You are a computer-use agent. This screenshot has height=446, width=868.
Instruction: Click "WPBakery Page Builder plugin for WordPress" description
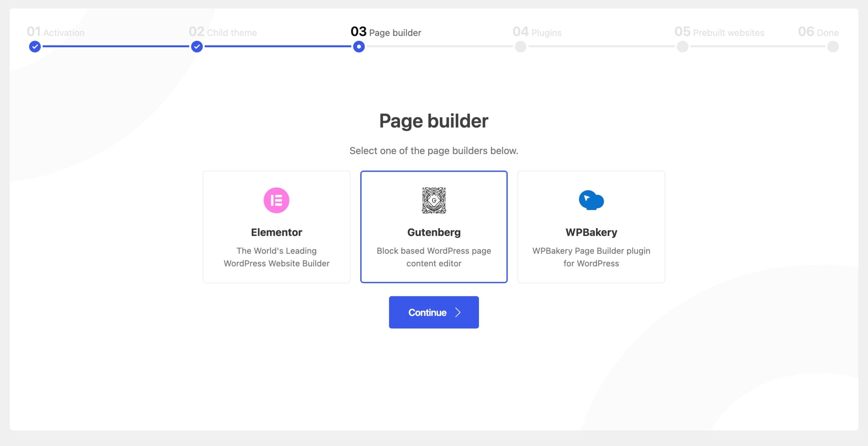pos(591,257)
